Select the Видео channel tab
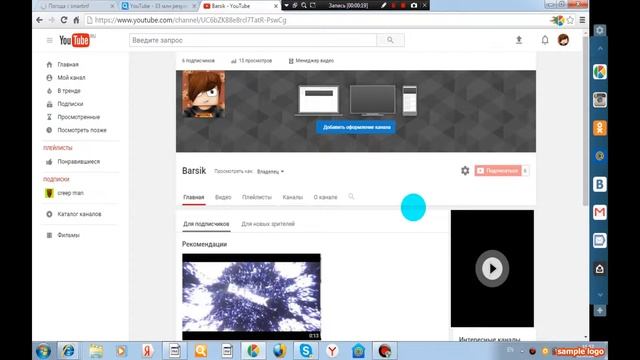 [x=223, y=197]
